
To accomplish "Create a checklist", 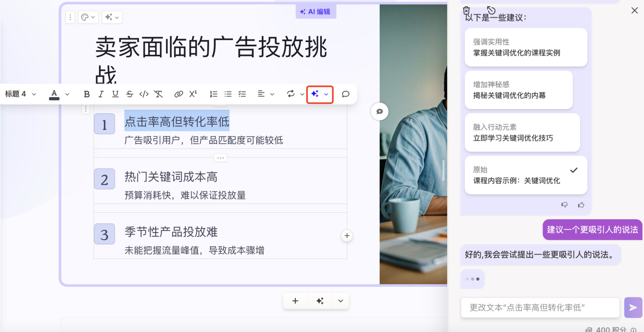I will 242,94.
